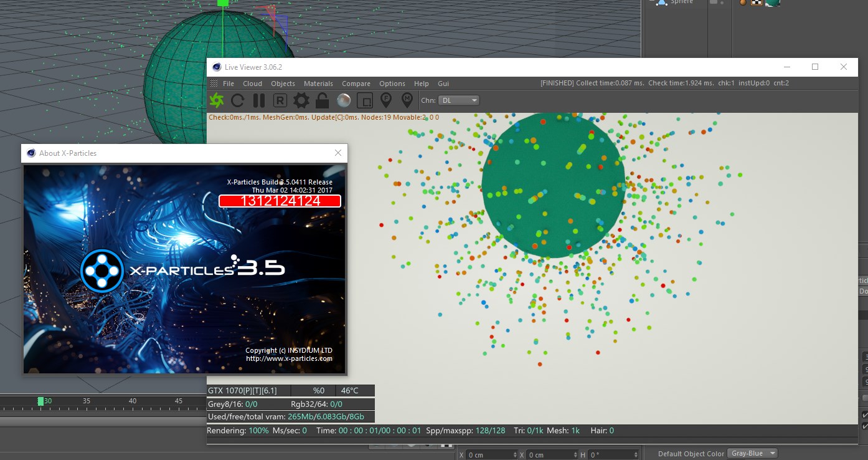
Task: Click the 'Rendering: 100%' status
Action: (238, 431)
